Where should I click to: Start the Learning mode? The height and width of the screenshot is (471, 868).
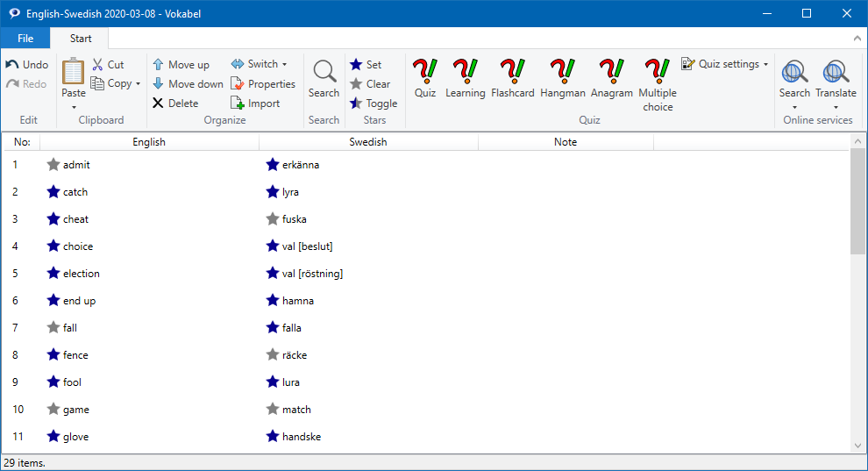pos(465,79)
